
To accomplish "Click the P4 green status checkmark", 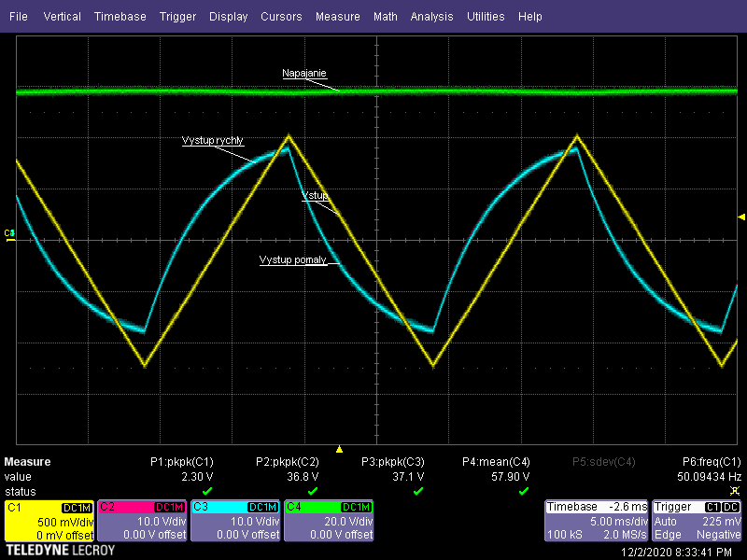I will 524,491.
